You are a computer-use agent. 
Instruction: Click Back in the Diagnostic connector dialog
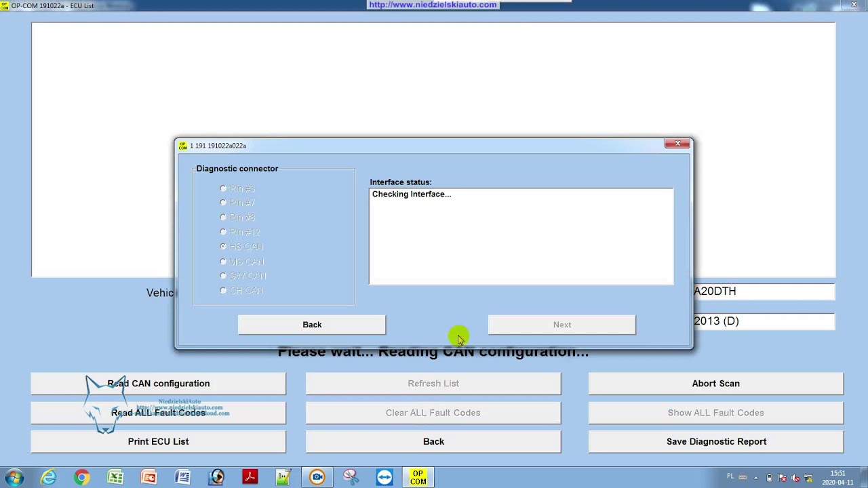coord(312,325)
